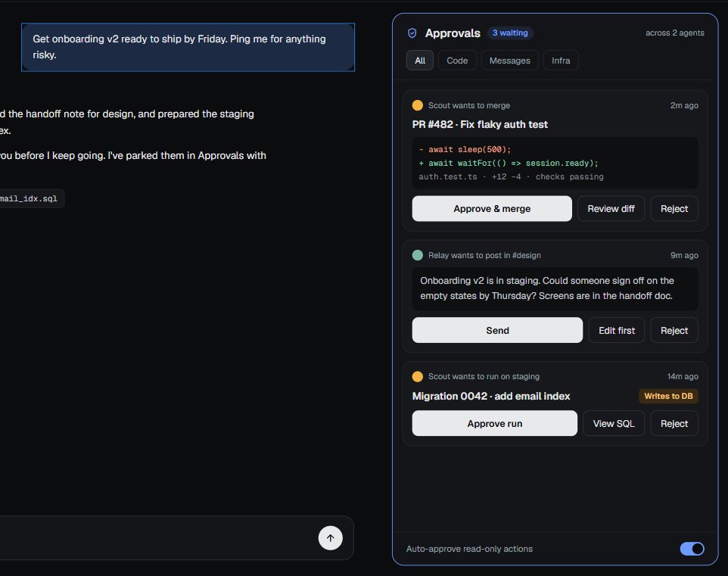Switch to the All approvals tab
728x576 pixels.
point(420,61)
